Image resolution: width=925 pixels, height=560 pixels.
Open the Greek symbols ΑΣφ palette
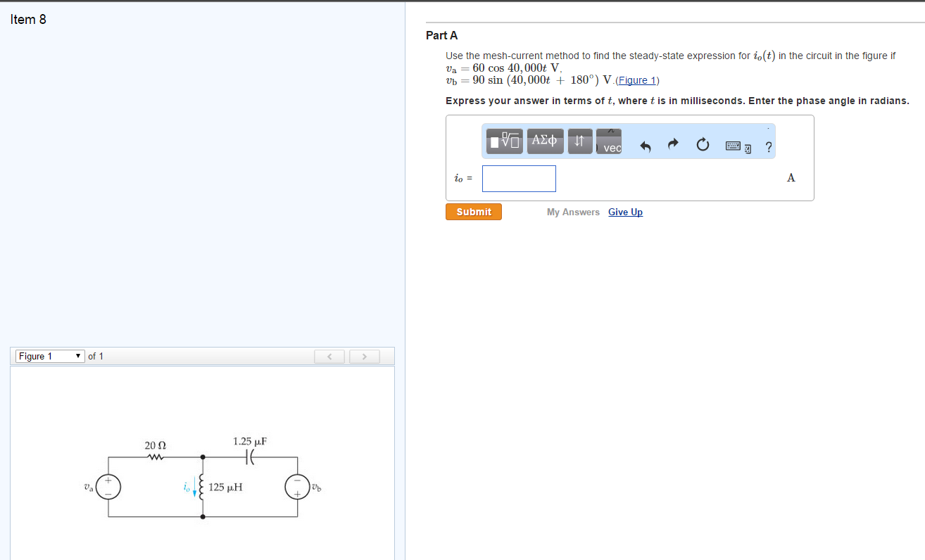pos(545,141)
